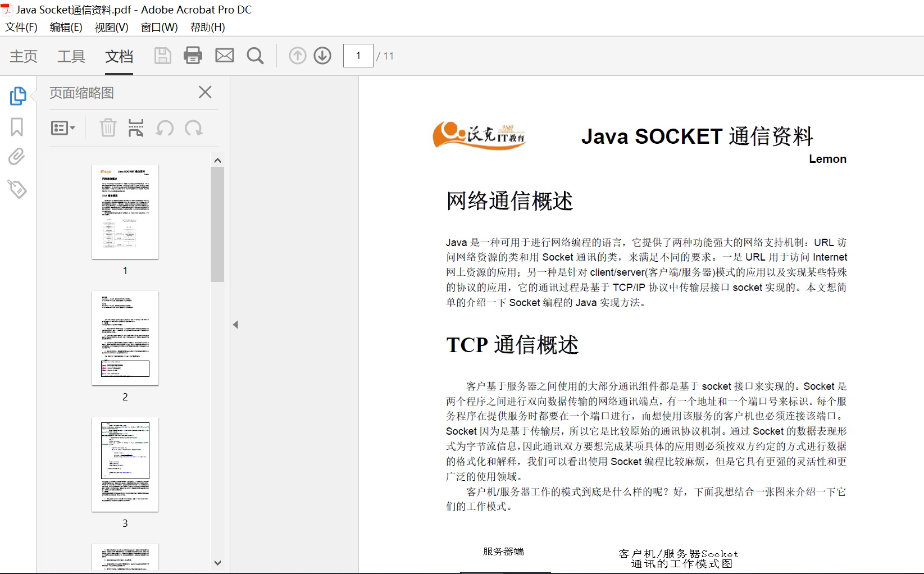Click the 服务器端 diagram label
The image size is (924, 574).
tap(503, 552)
